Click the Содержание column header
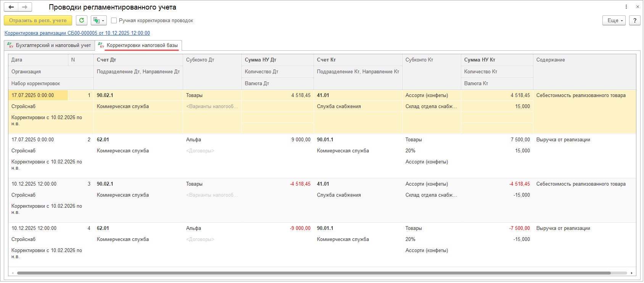644x283 pixels. pyautogui.click(x=551, y=60)
